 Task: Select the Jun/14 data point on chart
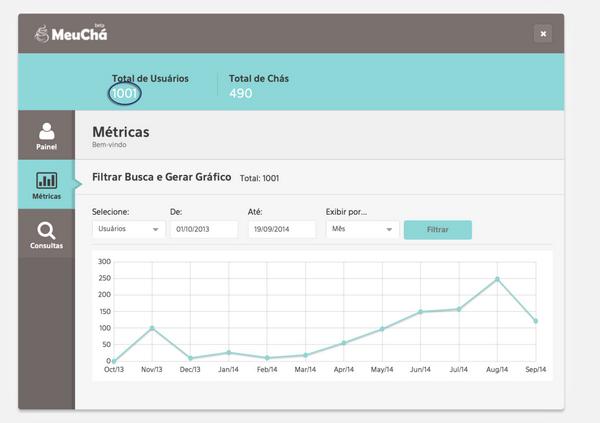pos(420,312)
